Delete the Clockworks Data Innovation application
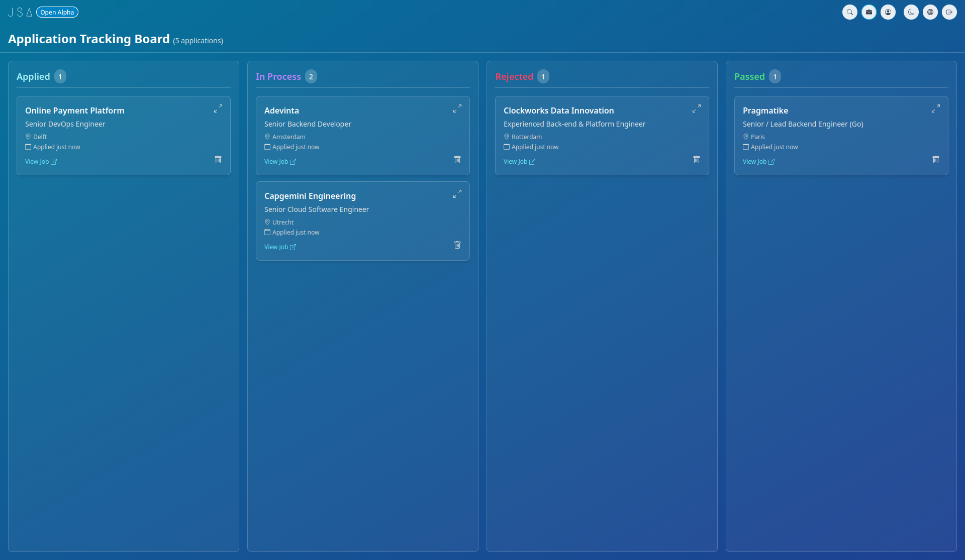The height and width of the screenshot is (560, 965). coord(696,159)
